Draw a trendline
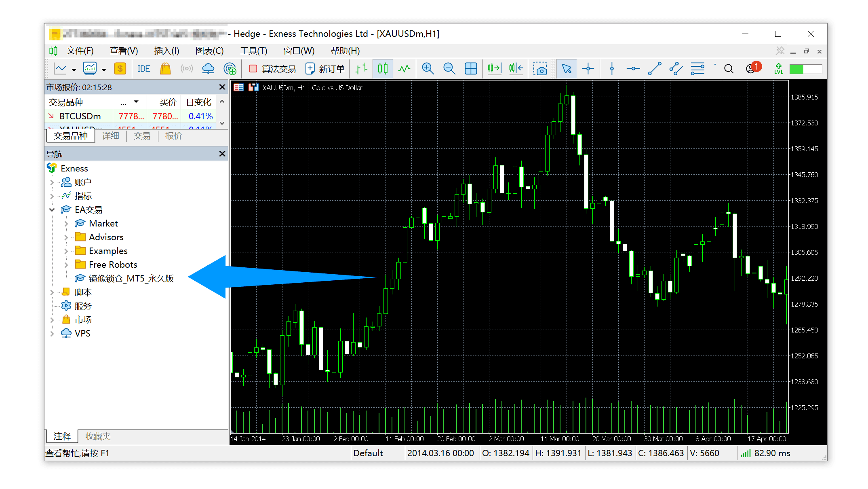Viewport: 868px width, 489px height. coord(655,69)
